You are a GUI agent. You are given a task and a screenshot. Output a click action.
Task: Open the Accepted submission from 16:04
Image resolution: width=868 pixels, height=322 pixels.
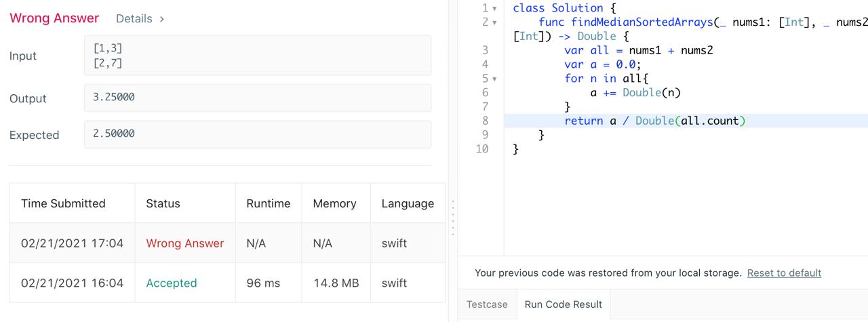coord(172,283)
